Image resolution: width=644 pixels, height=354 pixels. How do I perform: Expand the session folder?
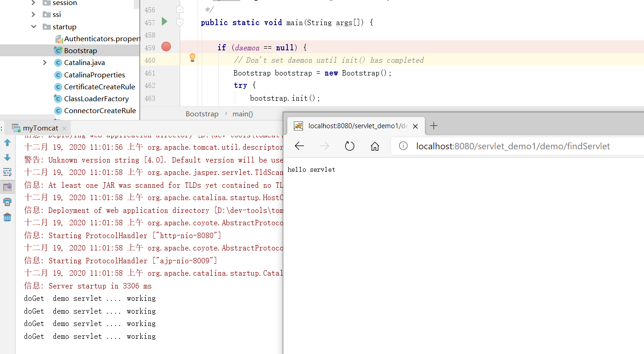pos(33,3)
